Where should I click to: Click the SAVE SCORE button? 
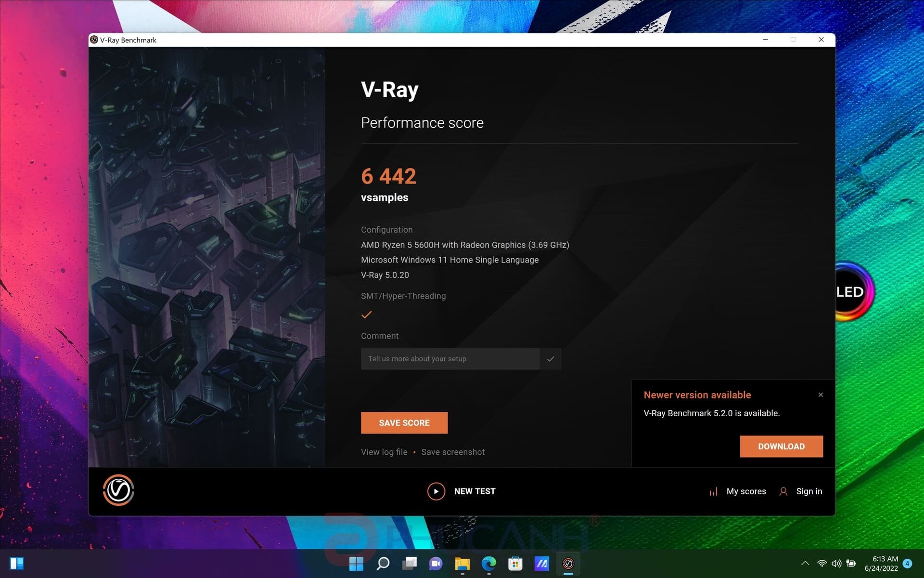pyautogui.click(x=404, y=422)
